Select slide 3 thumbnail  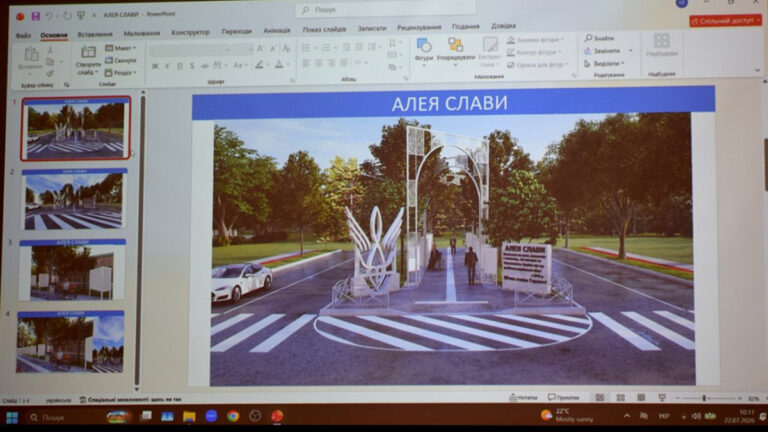(x=72, y=270)
